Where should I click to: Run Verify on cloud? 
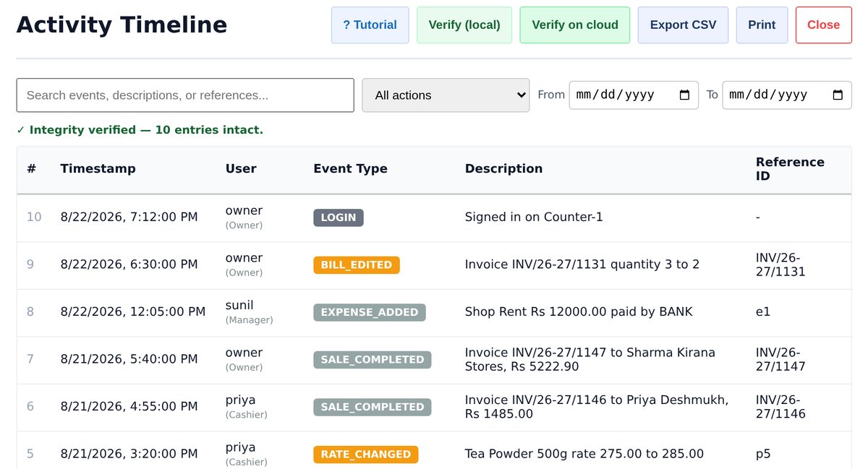[575, 25]
